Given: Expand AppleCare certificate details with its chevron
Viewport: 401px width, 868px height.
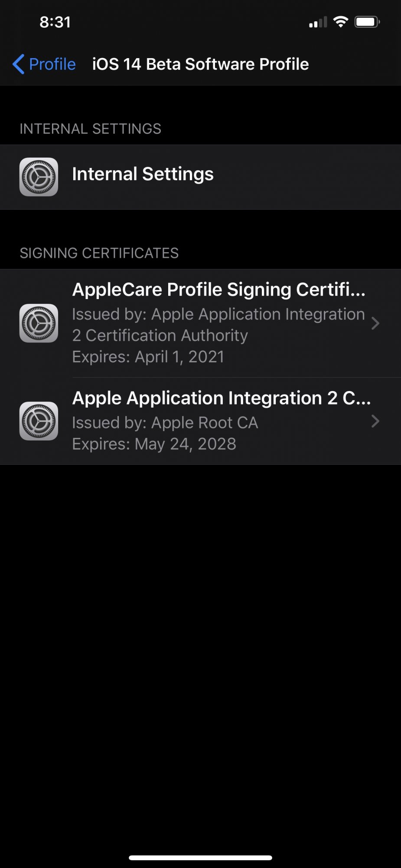Looking at the screenshot, I should [x=375, y=323].
